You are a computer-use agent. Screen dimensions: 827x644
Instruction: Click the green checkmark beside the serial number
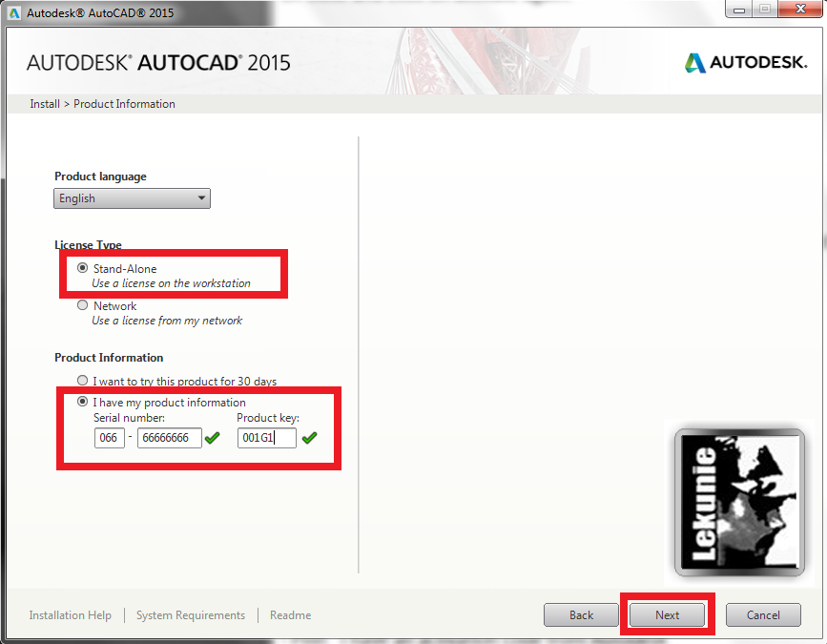tap(213, 438)
